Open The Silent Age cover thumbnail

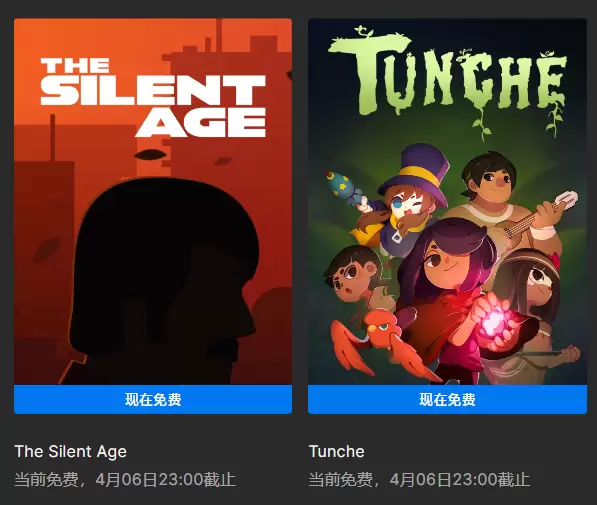[153, 201]
